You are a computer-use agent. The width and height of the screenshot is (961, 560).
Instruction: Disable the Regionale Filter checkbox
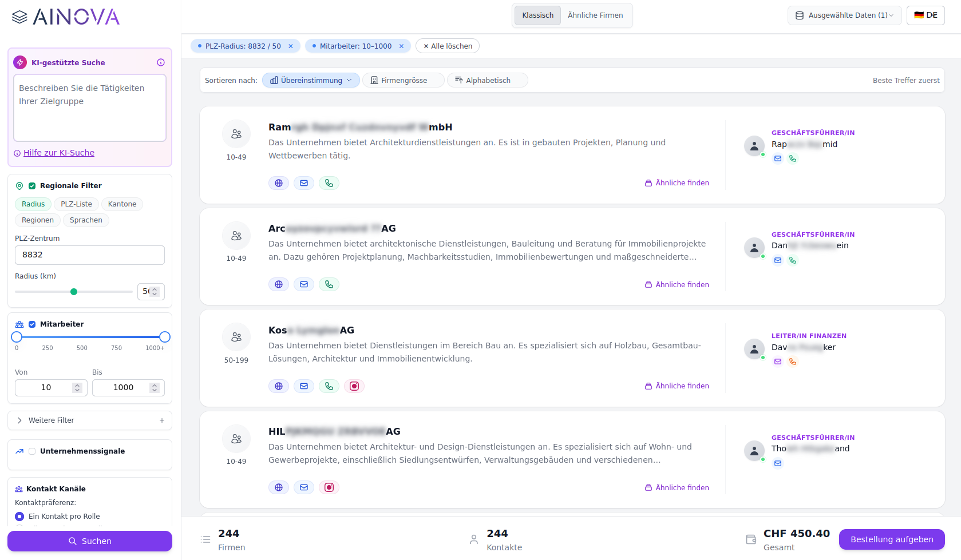pos(33,185)
